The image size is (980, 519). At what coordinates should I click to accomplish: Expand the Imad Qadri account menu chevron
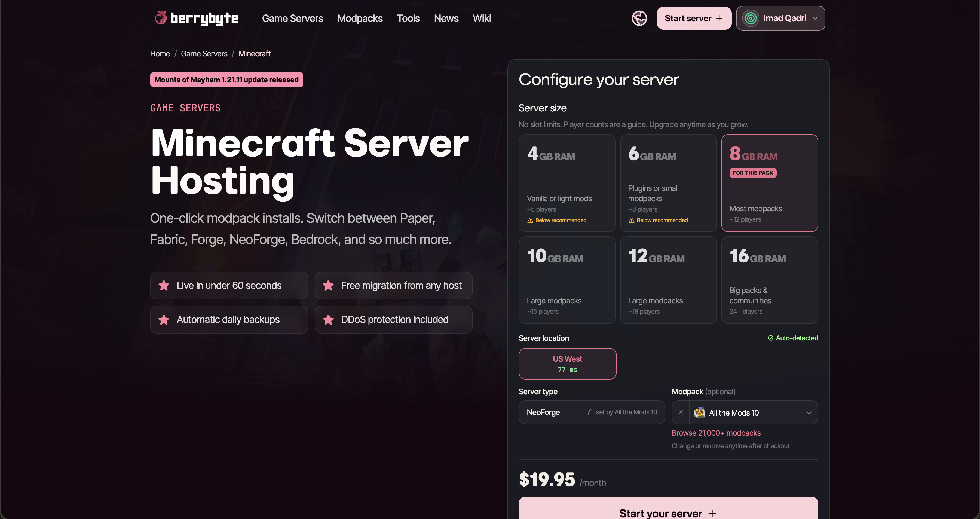pos(815,18)
